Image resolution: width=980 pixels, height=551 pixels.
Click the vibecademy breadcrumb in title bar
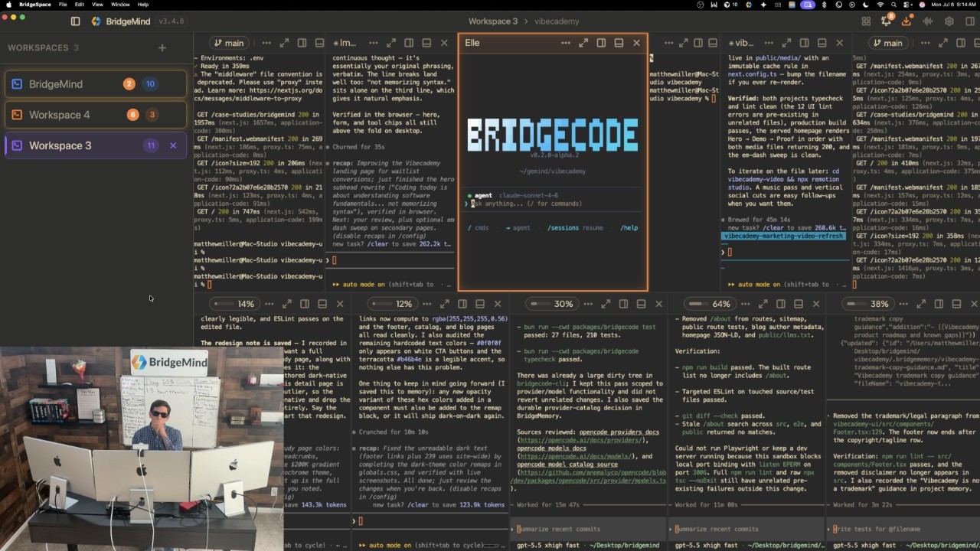(557, 21)
